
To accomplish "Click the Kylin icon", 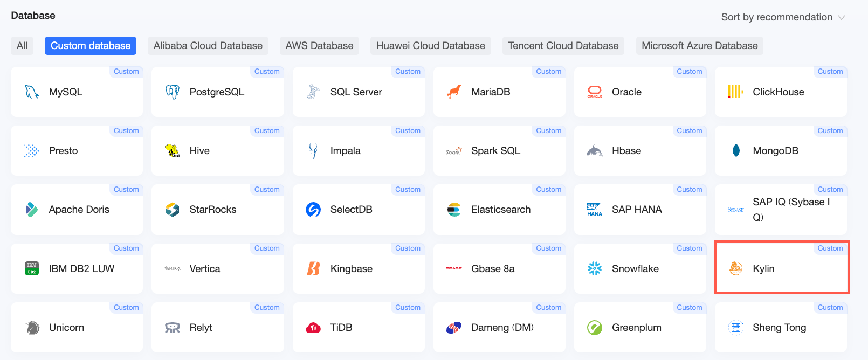I will tap(736, 268).
